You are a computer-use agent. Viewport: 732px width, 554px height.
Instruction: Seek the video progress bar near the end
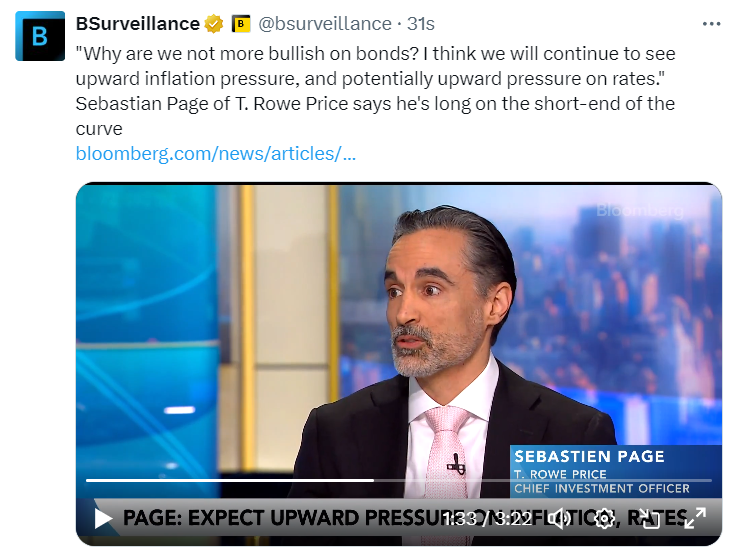(696, 480)
